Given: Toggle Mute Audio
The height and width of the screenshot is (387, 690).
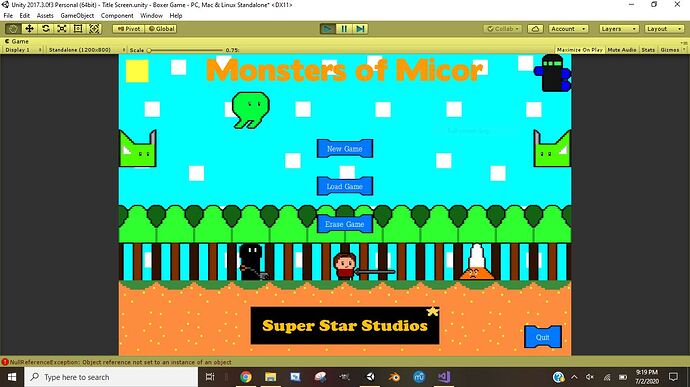Looking at the screenshot, I should 621,50.
